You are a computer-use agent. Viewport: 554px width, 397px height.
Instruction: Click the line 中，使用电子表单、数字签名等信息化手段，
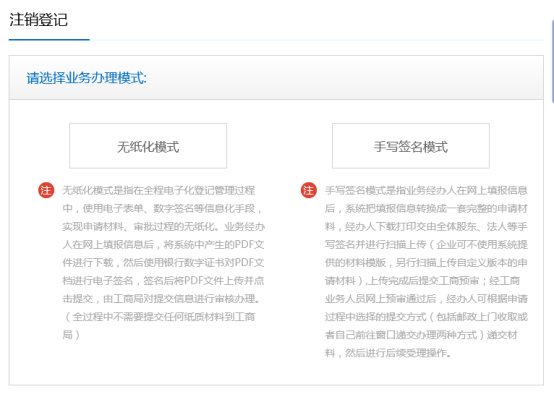(163, 209)
